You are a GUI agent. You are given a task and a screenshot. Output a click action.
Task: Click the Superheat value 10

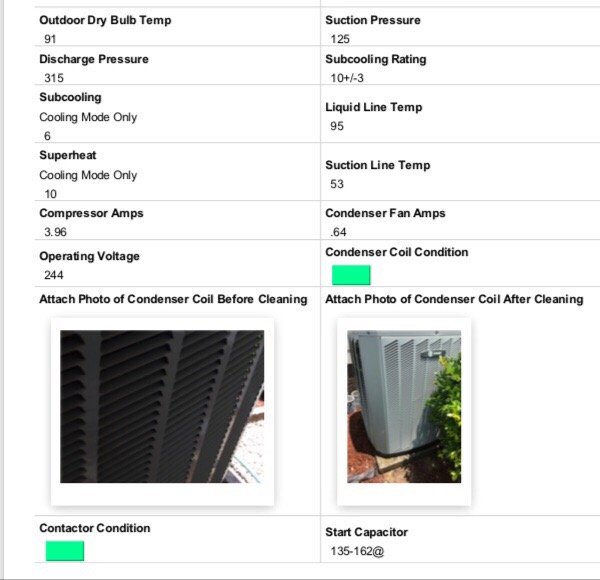(x=51, y=194)
